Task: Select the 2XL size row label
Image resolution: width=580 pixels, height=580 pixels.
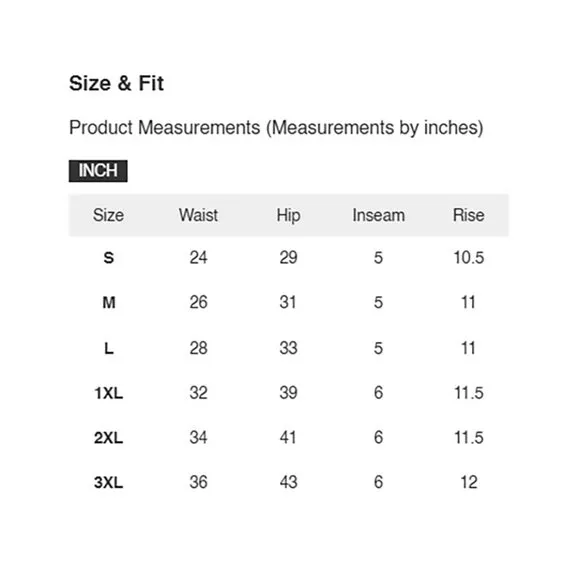Action: (108, 438)
